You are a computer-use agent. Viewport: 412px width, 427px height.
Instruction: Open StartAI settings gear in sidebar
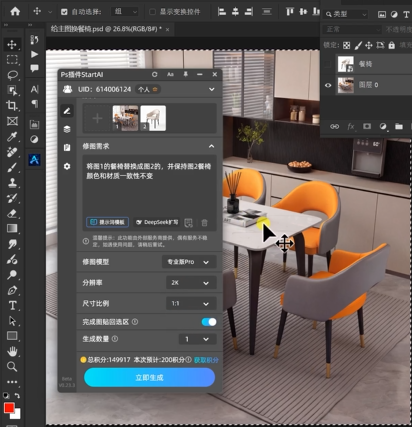67,166
